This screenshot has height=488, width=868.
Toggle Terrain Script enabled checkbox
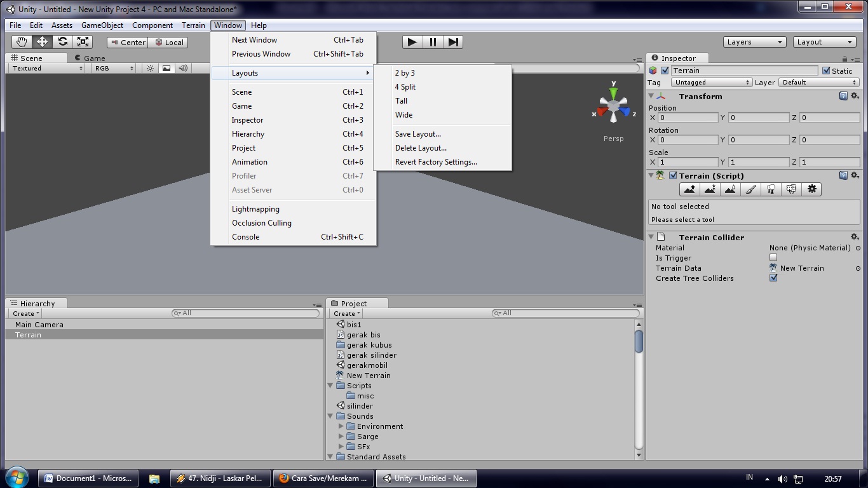673,175
